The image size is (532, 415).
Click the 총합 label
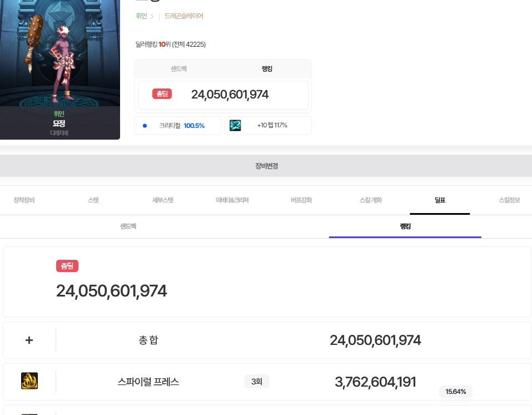[x=148, y=340]
